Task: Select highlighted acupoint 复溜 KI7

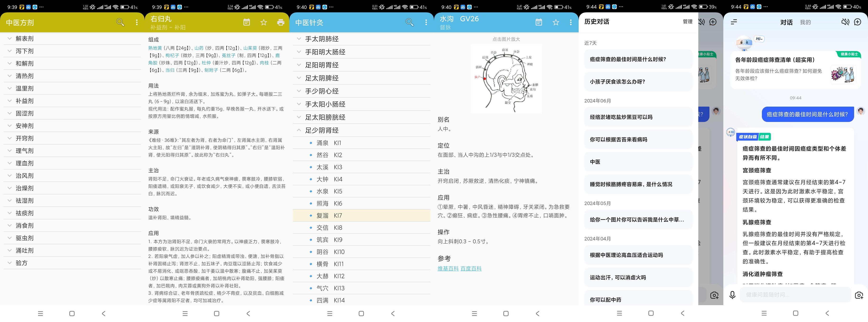Action: point(362,215)
